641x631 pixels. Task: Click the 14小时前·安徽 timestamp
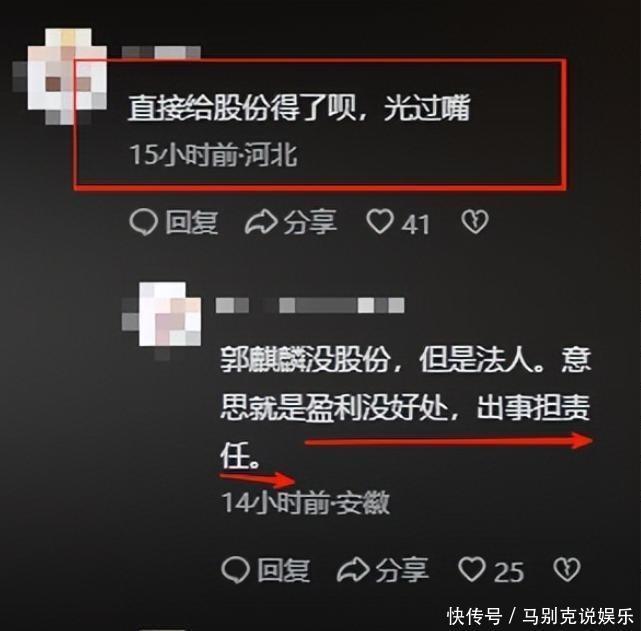click(305, 502)
